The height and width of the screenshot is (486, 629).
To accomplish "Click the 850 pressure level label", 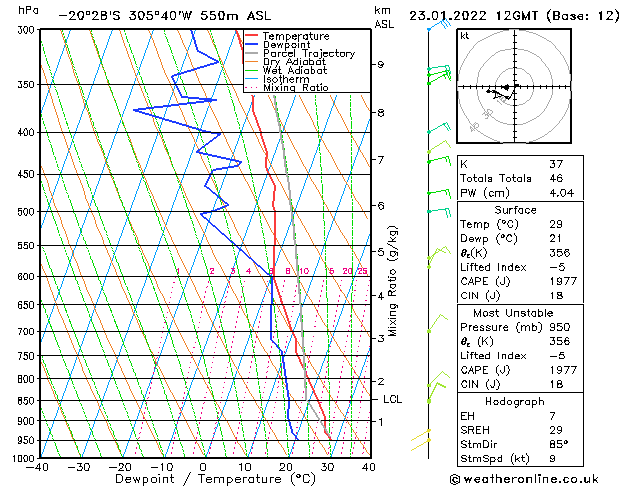I will pos(28,401).
